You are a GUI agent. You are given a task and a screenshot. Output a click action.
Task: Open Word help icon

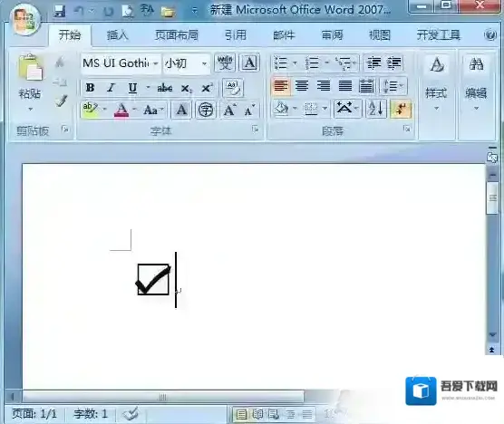pyautogui.click(x=490, y=34)
